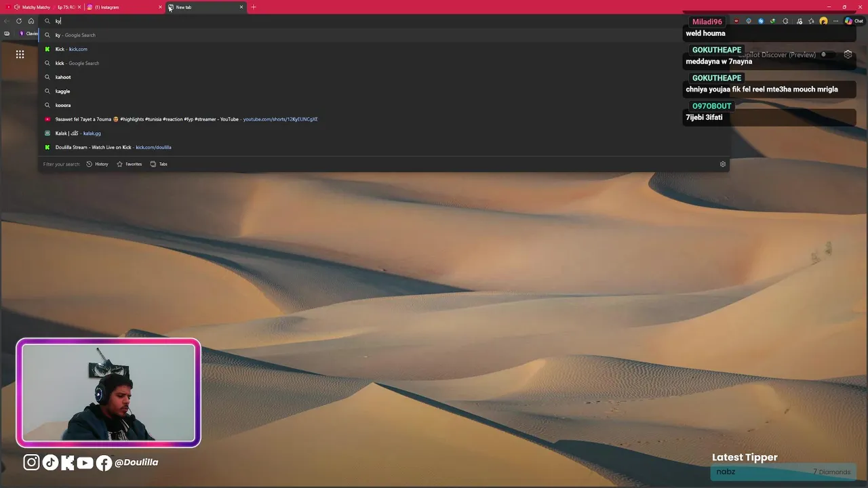Image resolution: width=868 pixels, height=488 pixels.
Task: Click the Kick icon in overlay
Action: [x=67, y=462]
